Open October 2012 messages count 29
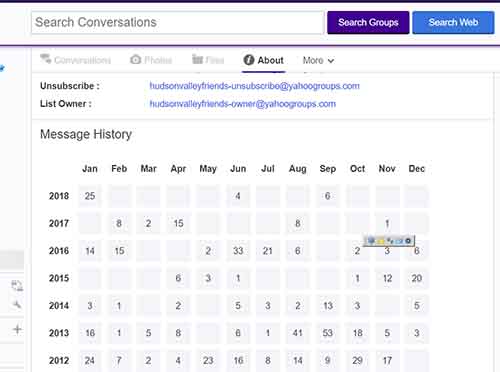 point(357,360)
